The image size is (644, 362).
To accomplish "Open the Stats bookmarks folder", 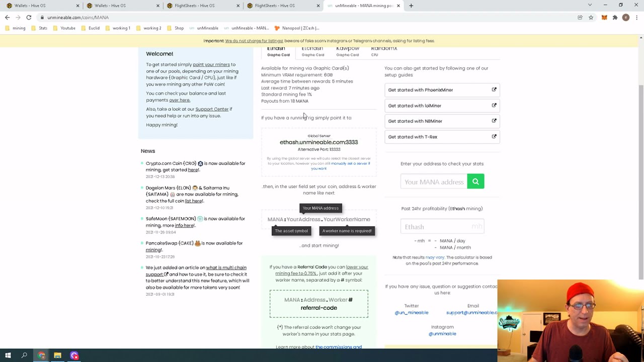I will [x=39, y=28].
